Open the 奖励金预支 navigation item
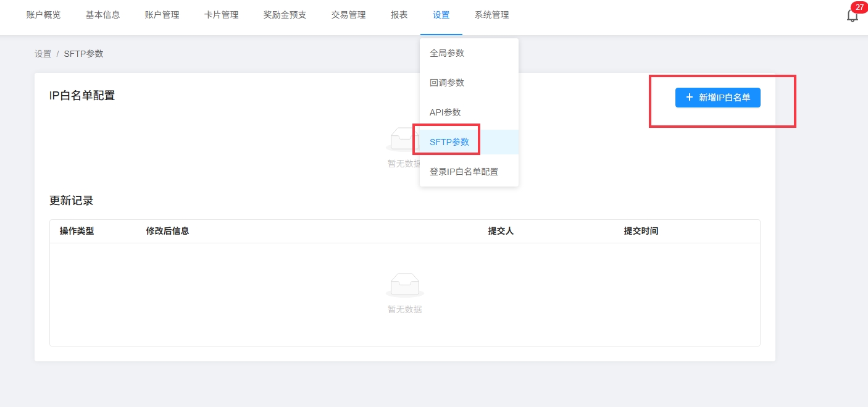 (285, 15)
